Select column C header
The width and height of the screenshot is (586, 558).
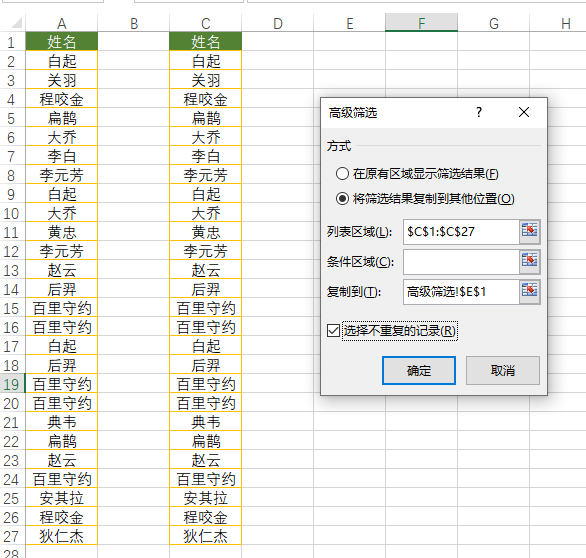tap(206, 24)
